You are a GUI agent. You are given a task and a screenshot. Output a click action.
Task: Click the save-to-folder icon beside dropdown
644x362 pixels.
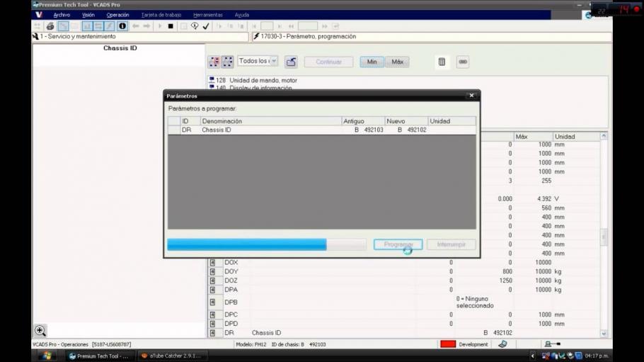point(291,62)
